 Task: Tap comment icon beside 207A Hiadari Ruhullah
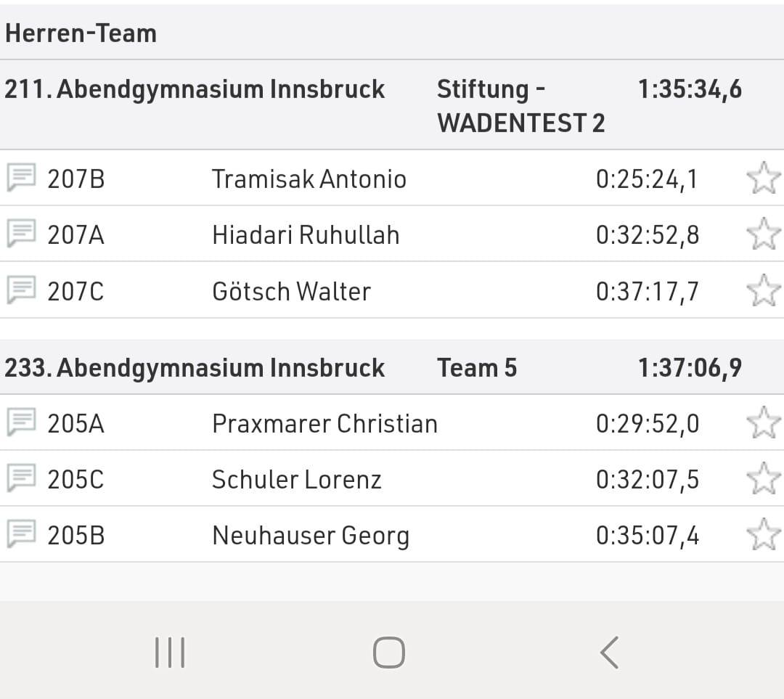pyautogui.click(x=21, y=233)
